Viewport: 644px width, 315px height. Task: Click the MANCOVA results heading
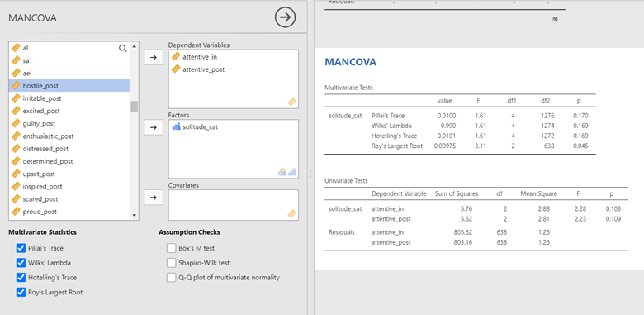pos(350,62)
